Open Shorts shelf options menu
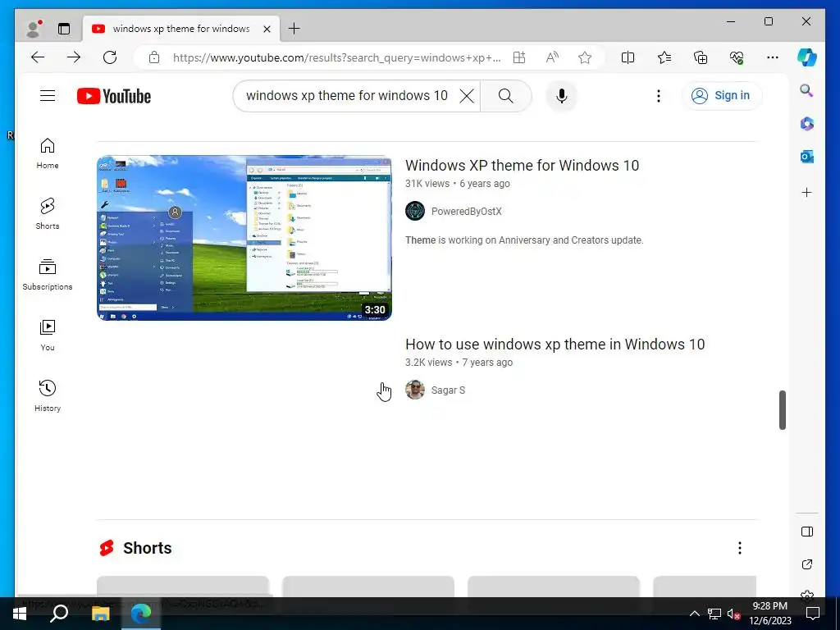 point(740,548)
